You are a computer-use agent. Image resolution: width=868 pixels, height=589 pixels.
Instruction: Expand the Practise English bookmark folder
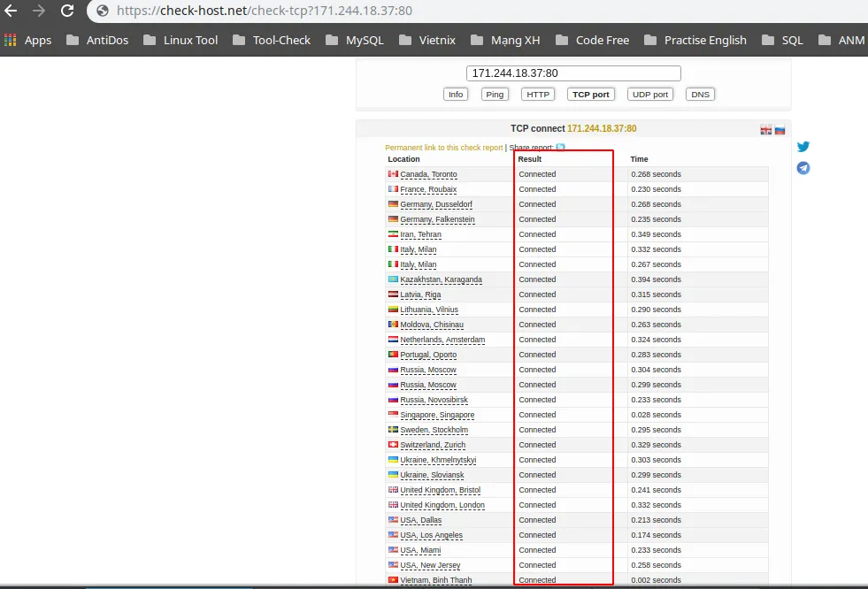click(695, 40)
